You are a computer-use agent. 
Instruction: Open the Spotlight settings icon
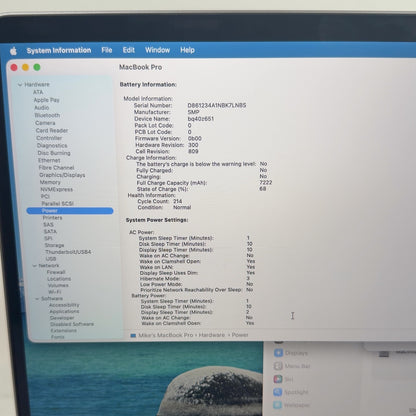278,392
